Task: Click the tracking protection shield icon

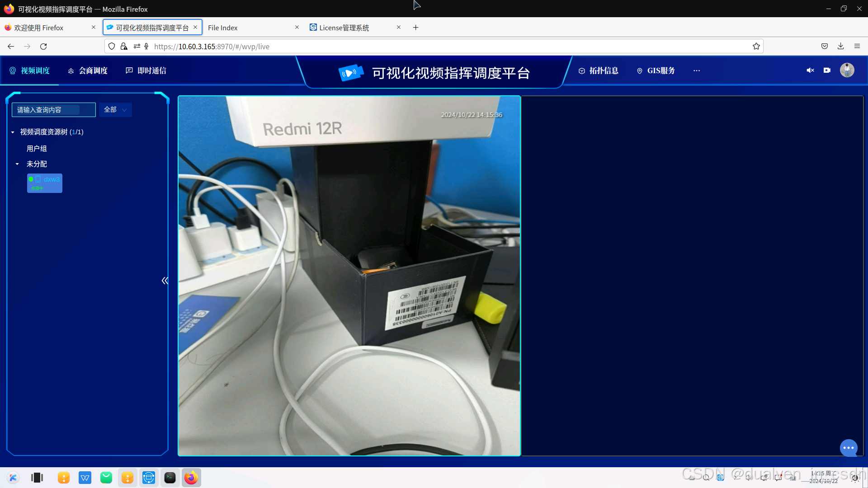Action: click(x=111, y=46)
